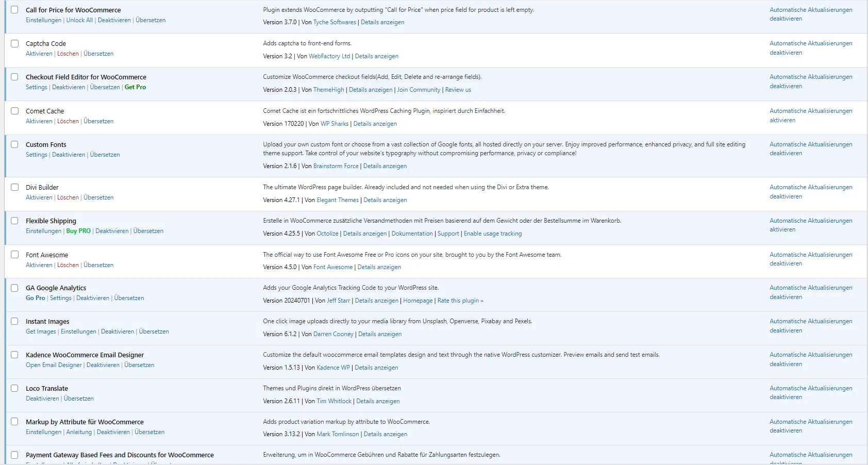
Task: Tick the Comet Cache plugin checkbox
Action: [x=14, y=111]
